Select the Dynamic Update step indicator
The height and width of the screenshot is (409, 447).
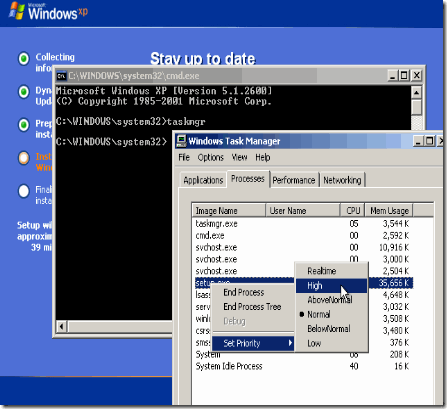click(23, 92)
